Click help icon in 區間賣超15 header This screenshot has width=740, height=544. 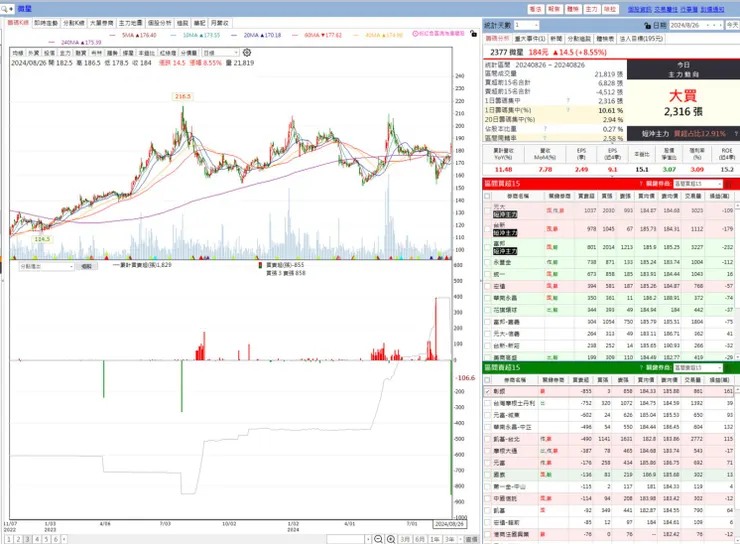pos(641,368)
